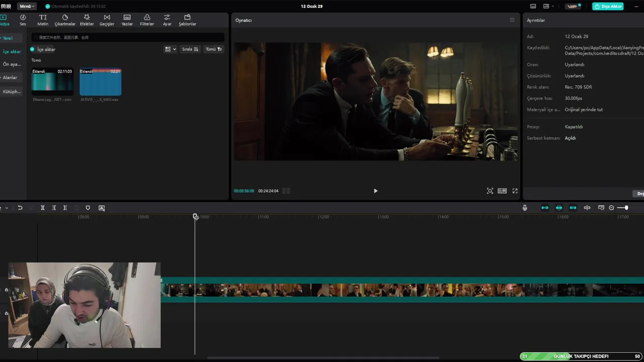Image resolution: width=644 pixels, height=362 pixels.
Task: Click the media search field
Action: [128, 37]
